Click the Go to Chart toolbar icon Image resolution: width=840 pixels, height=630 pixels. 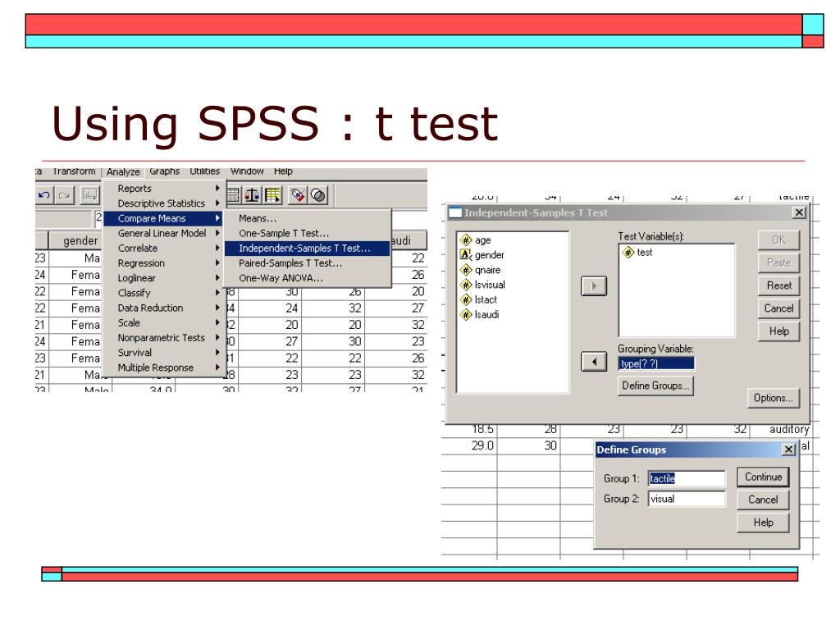89,195
